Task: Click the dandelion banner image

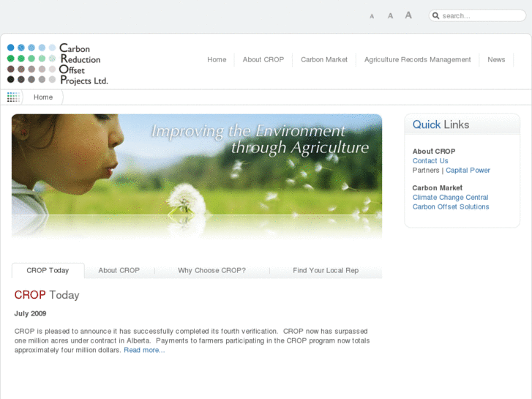Action: tap(197, 176)
